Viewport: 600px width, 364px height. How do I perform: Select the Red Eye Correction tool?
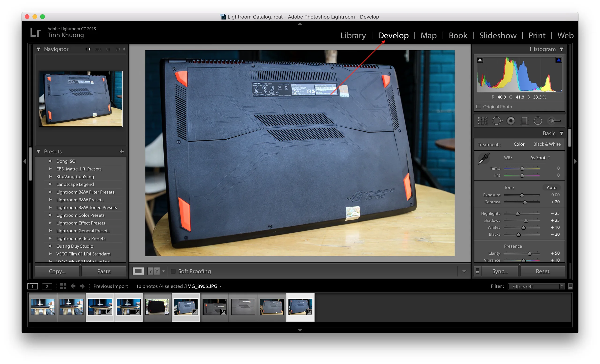[511, 121]
